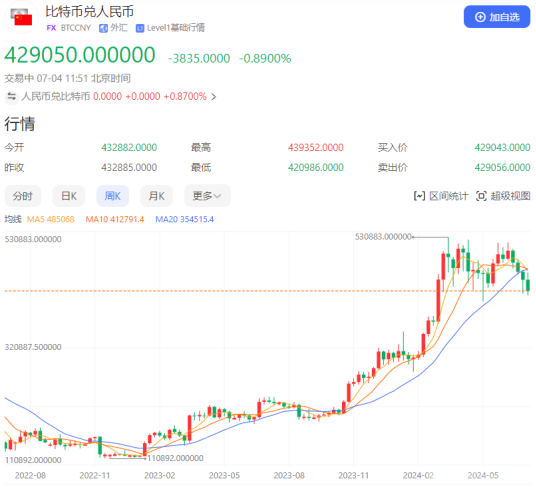
Task: Click the 2022-11 date axis label
Action: point(95,476)
